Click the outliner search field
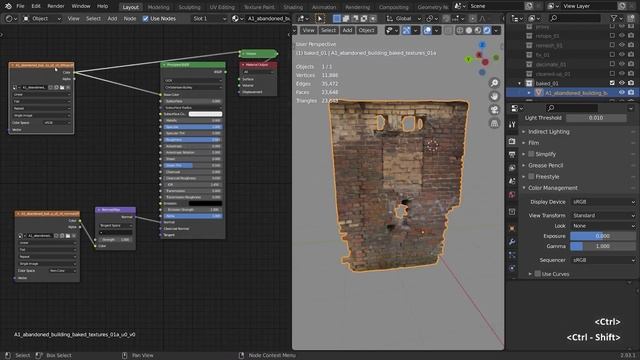640x360 pixels. tap(575, 18)
